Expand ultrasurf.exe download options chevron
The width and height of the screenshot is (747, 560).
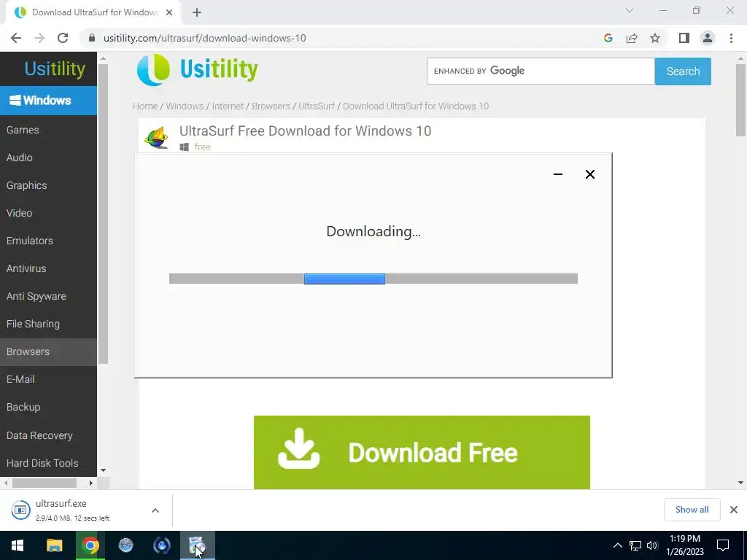coord(155,510)
